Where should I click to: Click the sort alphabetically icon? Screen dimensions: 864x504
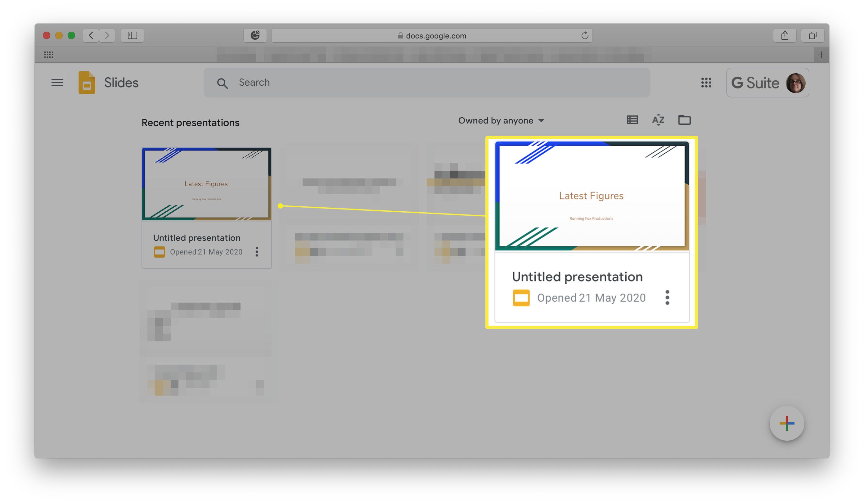click(x=658, y=120)
